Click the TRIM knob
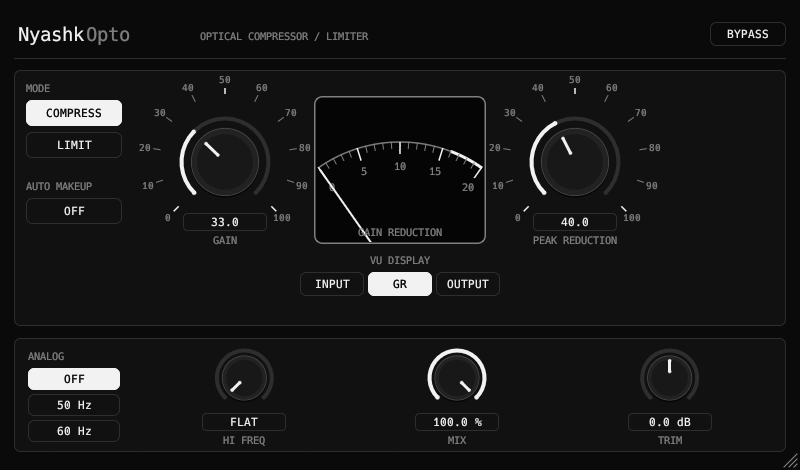800x470 pixels. click(x=669, y=378)
